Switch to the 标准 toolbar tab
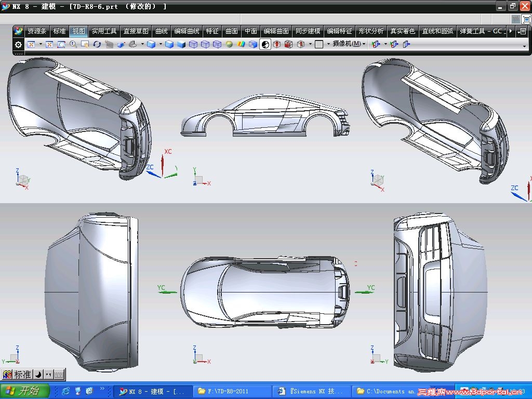 tap(59, 31)
